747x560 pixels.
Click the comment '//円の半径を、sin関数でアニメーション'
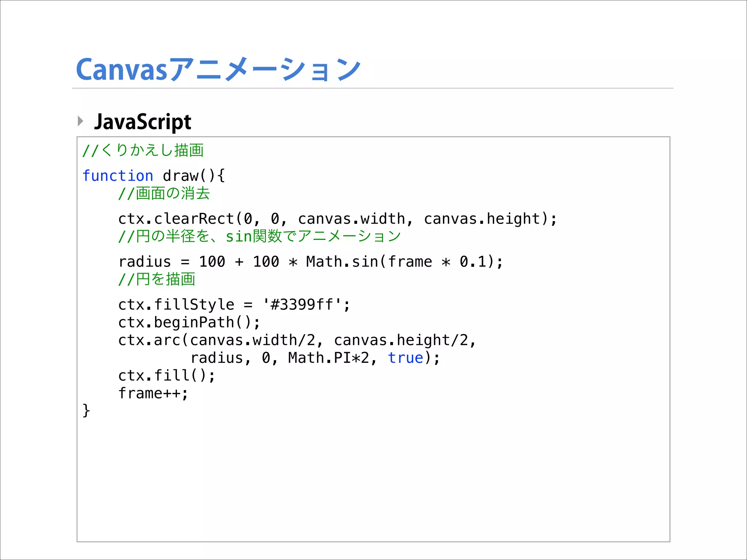tap(260, 236)
